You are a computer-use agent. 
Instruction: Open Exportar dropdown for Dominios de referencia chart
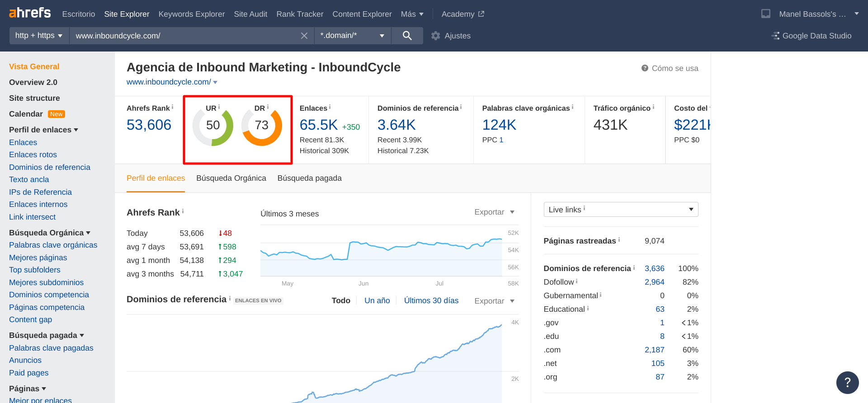click(x=495, y=301)
